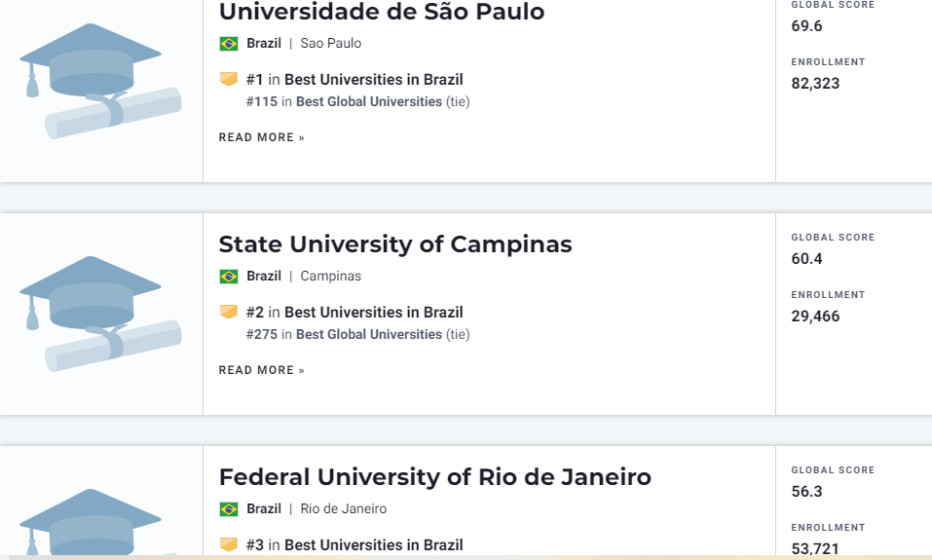The width and height of the screenshot is (932, 560).
Task: Click the Federal University of Rio de Janeiro cap image
Action: click(x=100, y=522)
